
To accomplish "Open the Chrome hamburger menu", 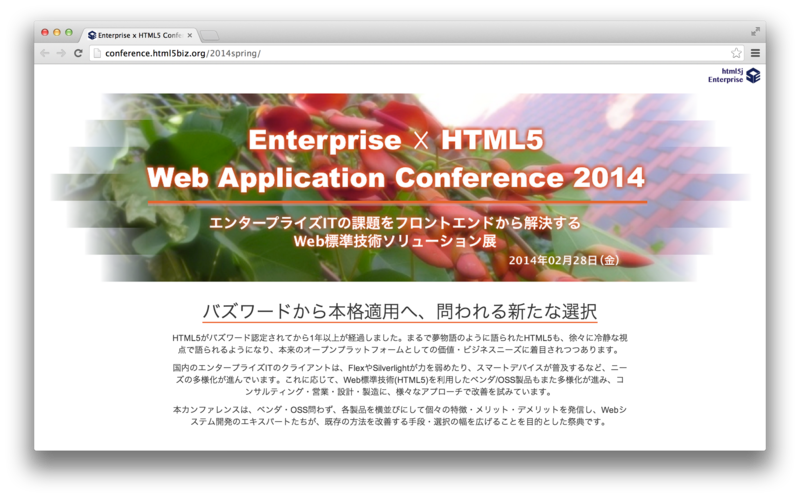I will [755, 53].
